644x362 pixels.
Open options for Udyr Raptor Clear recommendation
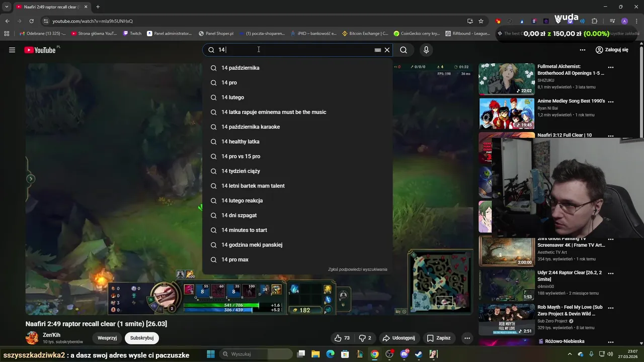(611, 274)
